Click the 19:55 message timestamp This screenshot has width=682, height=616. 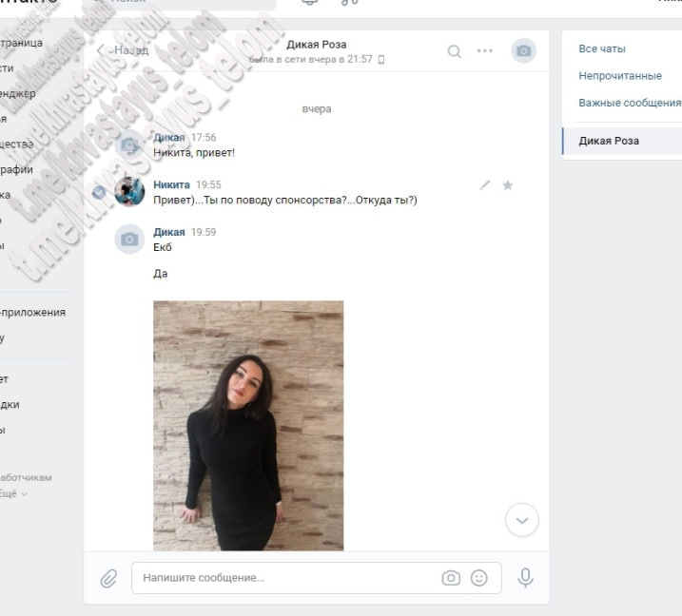point(208,184)
